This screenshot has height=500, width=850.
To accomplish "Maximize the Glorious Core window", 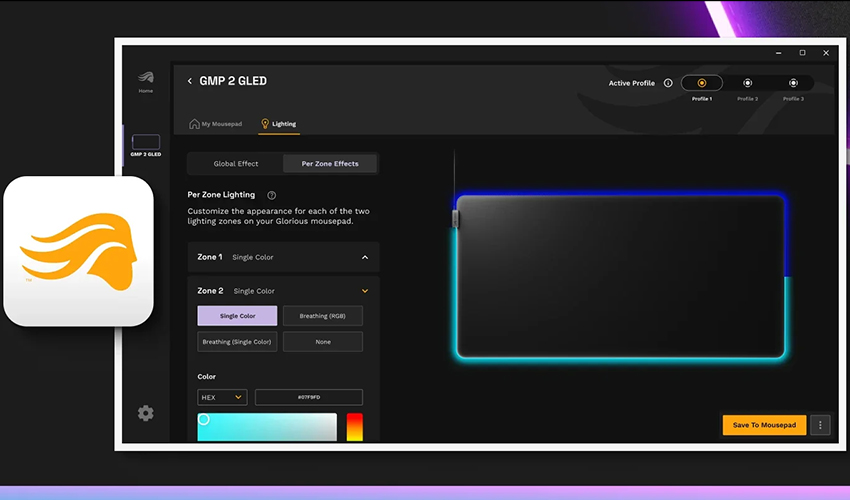I will click(802, 53).
